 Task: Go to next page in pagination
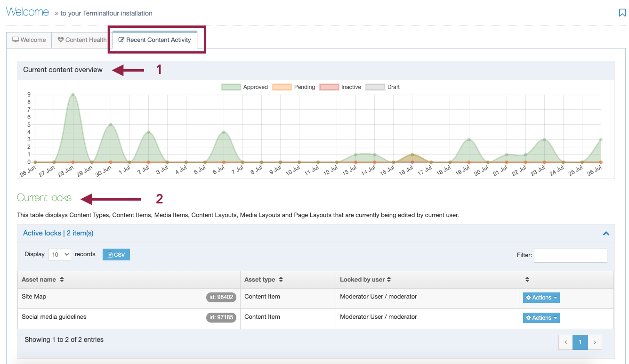595,342
